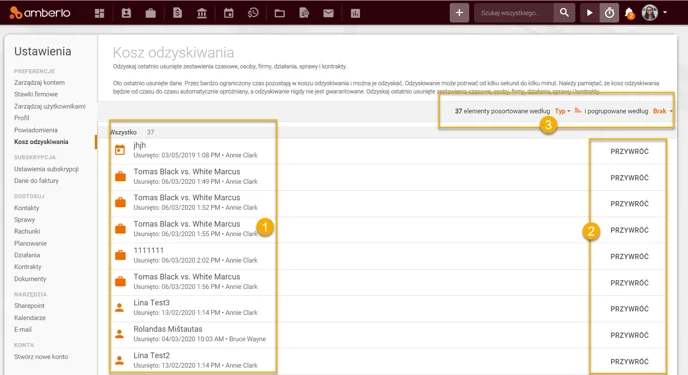Image resolution: width=688 pixels, height=375 pixels.
Task: Click the amberlo logo
Action: pos(39,13)
